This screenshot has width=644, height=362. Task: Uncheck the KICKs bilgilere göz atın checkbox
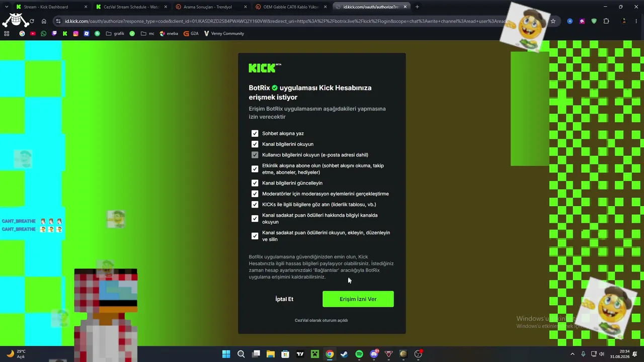coord(255,205)
